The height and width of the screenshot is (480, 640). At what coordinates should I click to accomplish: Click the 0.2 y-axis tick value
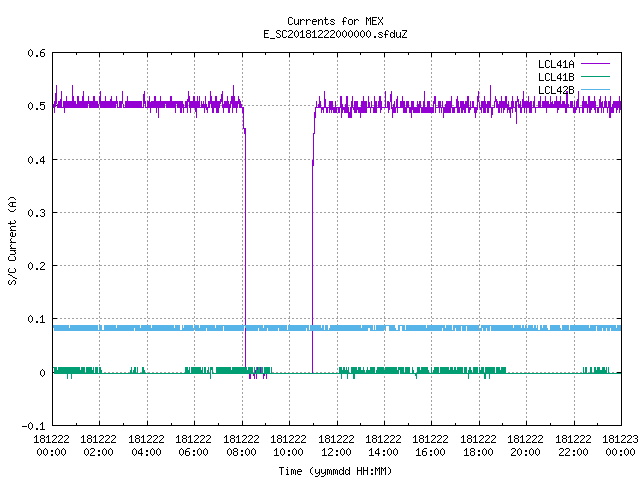36,266
